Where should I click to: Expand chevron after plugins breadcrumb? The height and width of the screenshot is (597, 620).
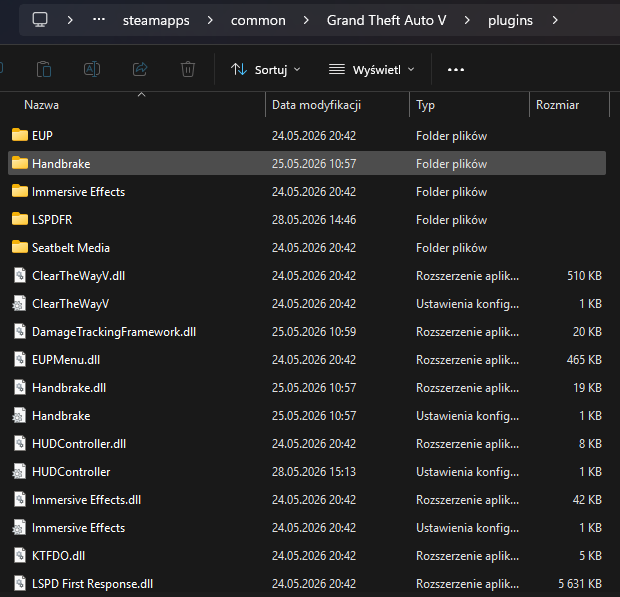point(555,20)
